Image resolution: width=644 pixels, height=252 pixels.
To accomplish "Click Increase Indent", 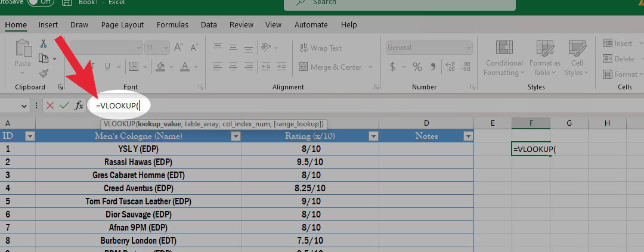I will 281,67.
